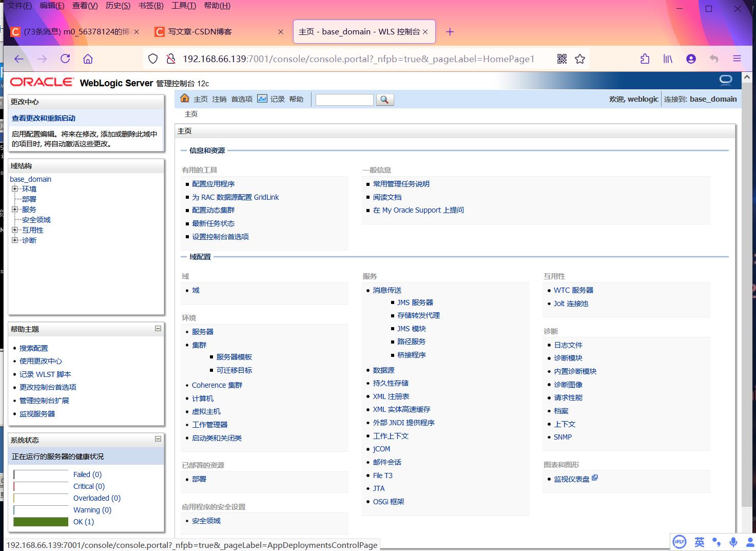Open the Coherence 集群 link
Viewport: 756px width, 551px height.
tap(217, 385)
